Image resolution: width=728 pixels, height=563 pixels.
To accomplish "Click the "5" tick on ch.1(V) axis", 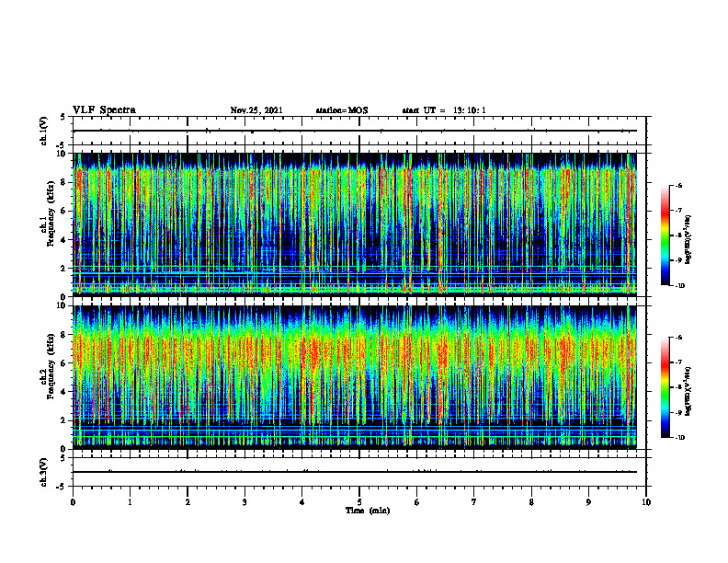I will pyautogui.click(x=63, y=118).
